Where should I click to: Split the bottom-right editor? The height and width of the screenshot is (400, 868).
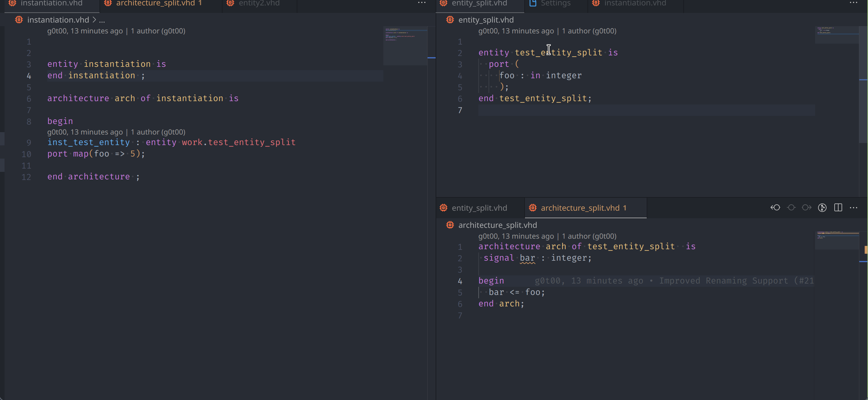click(838, 208)
